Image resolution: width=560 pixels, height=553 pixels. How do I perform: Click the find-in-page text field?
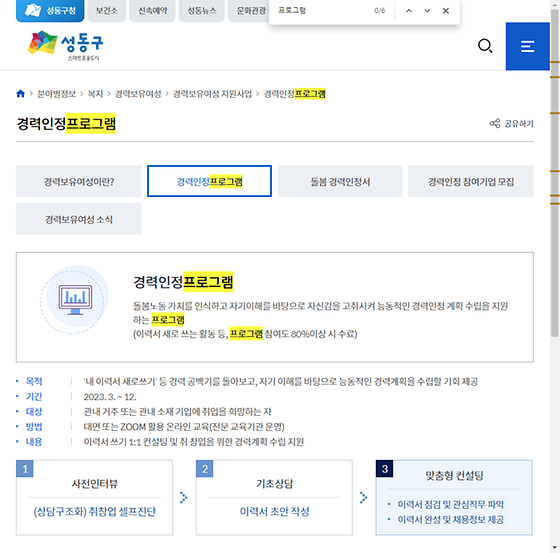tap(321, 11)
